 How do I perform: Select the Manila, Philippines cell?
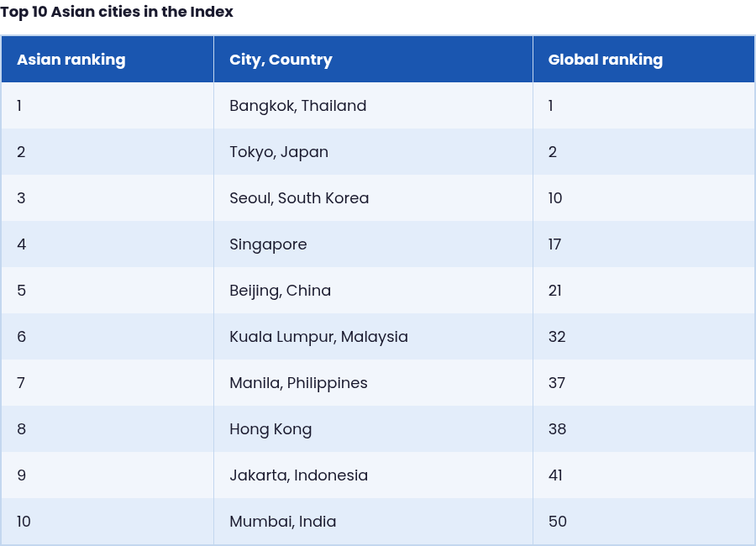point(373,383)
